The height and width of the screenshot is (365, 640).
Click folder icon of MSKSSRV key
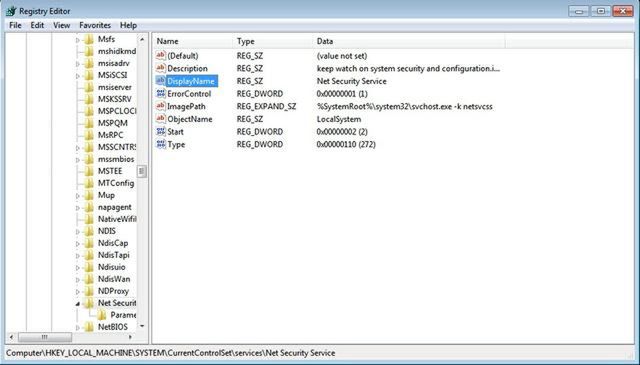[x=89, y=99]
